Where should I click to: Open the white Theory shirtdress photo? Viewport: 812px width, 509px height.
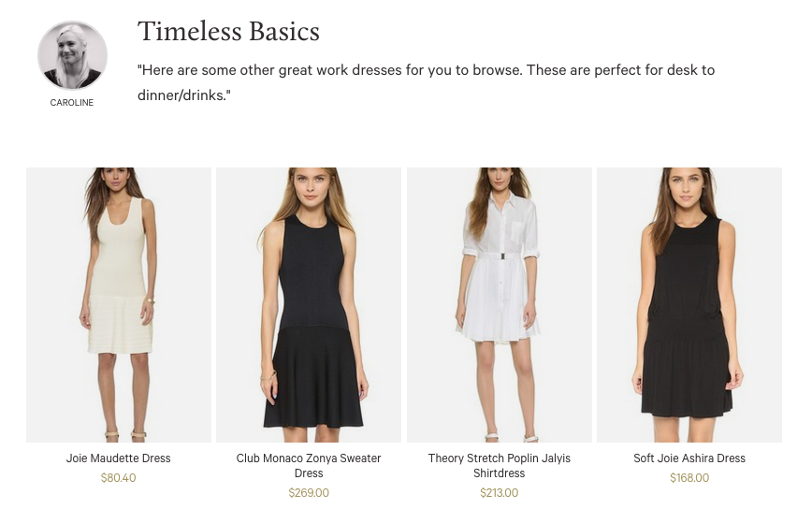click(x=499, y=304)
